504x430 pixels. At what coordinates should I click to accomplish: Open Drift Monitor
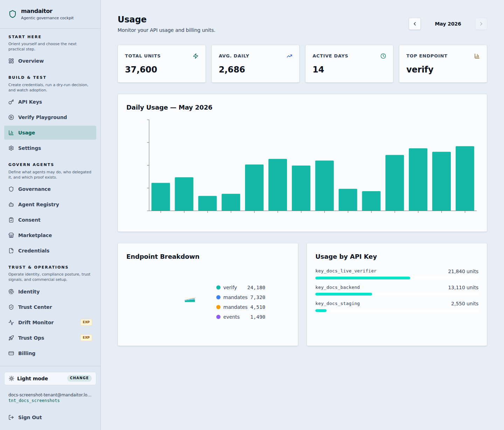[50, 322]
